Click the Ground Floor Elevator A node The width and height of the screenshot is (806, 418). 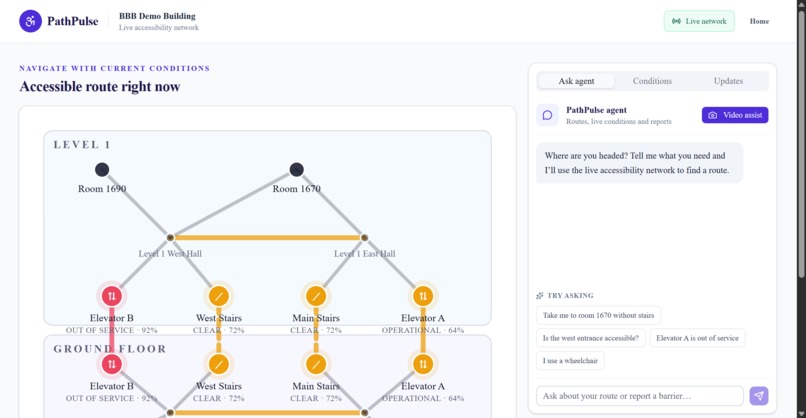pyautogui.click(x=423, y=364)
